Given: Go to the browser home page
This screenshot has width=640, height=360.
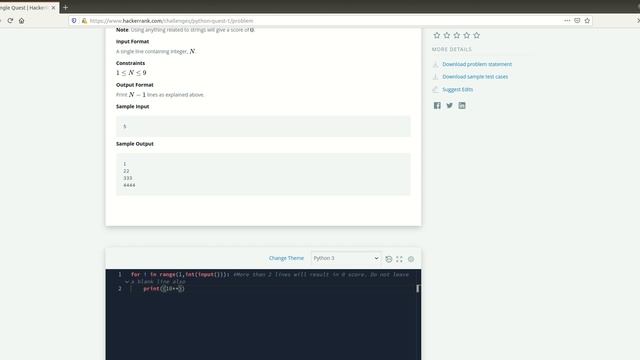Looking at the screenshot, I should 21,20.
